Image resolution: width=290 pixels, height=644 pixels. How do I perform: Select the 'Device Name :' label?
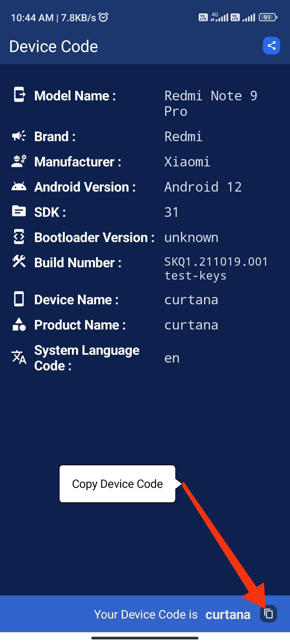coord(77,299)
